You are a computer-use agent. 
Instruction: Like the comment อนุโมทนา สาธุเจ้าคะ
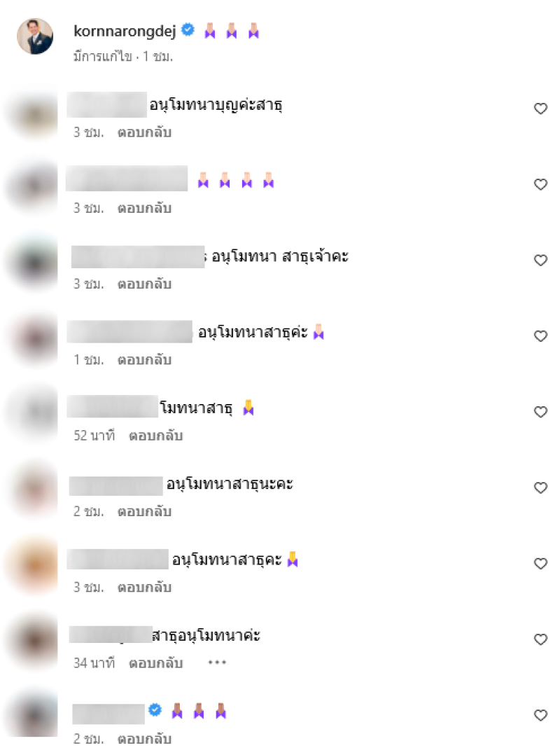tap(541, 260)
